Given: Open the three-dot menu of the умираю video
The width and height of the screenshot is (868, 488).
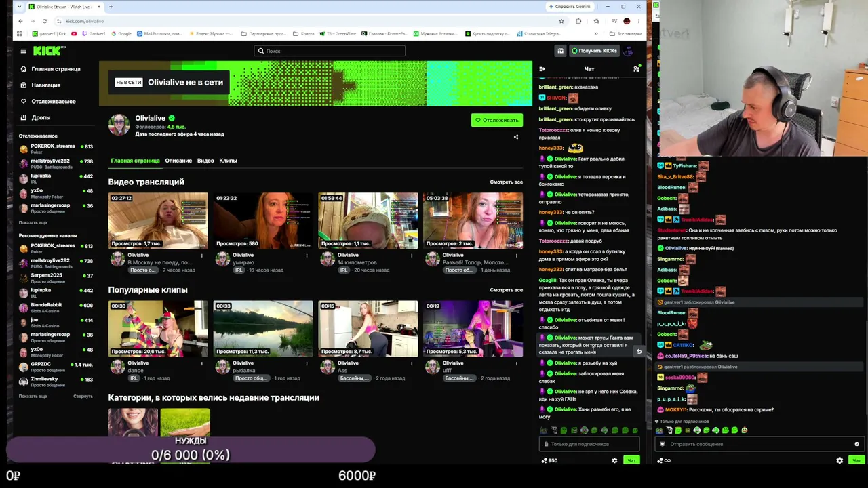Looking at the screenshot, I should 307,256.
